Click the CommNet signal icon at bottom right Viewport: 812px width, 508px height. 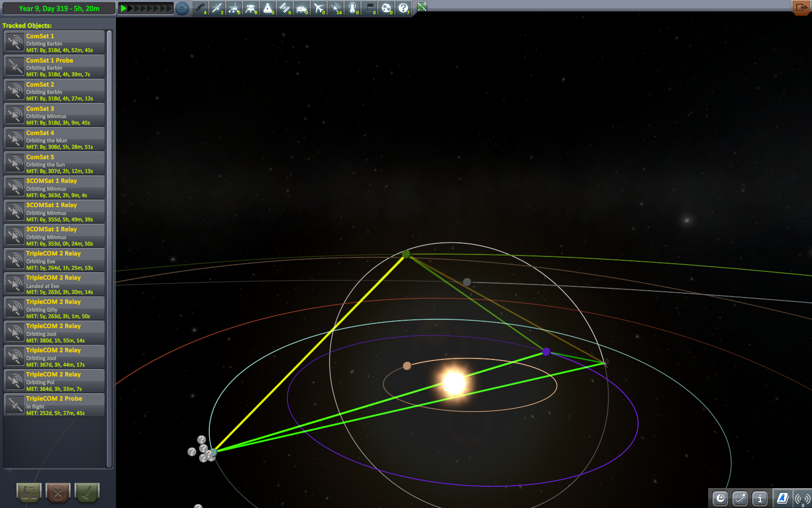pyautogui.click(x=802, y=498)
